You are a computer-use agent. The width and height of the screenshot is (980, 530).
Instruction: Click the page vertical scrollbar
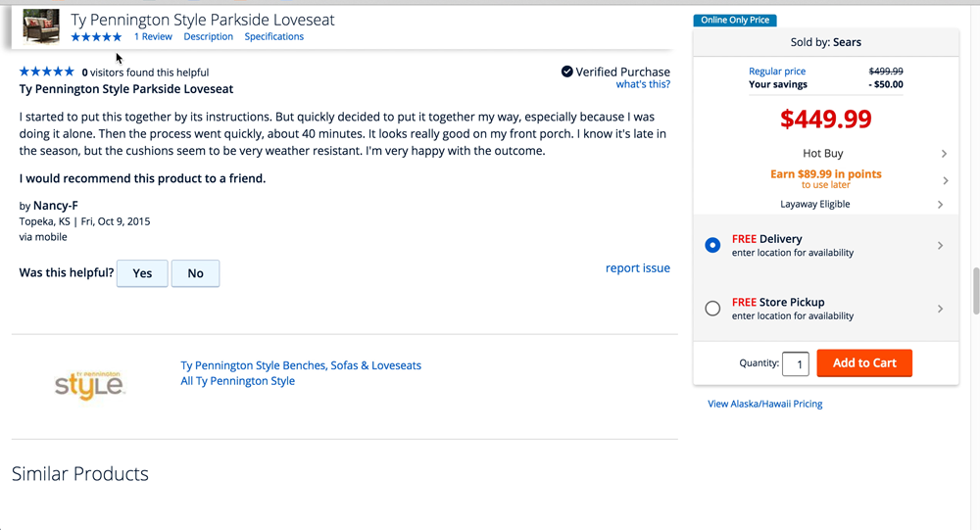tap(974, 290)
